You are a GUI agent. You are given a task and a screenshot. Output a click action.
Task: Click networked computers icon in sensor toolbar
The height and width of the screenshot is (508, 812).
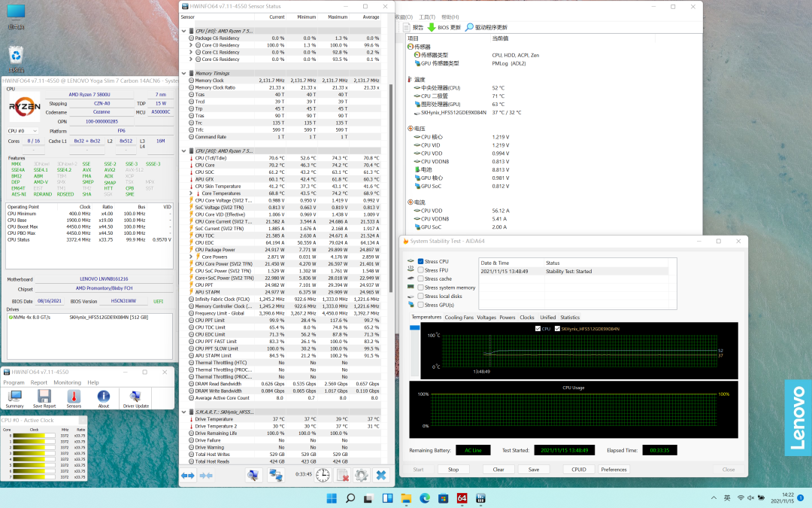(275, 476)
